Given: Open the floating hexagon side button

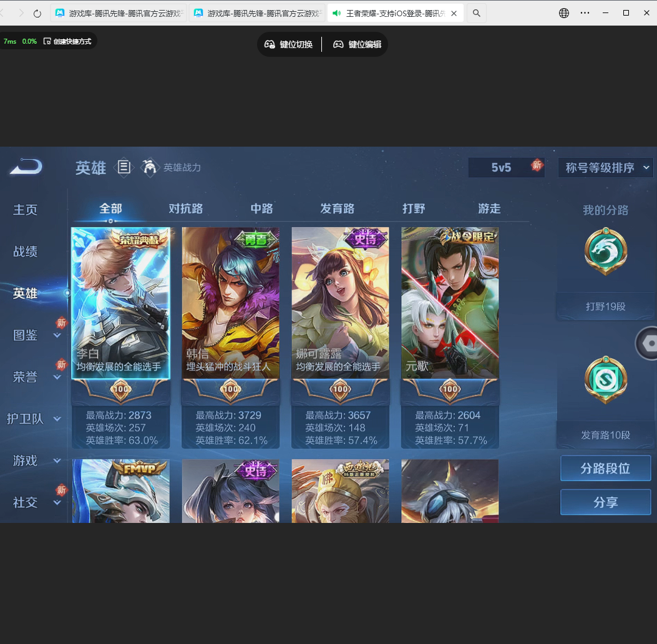Looking at the screenshot, I should pyautogui.click(x=648, y=343).
